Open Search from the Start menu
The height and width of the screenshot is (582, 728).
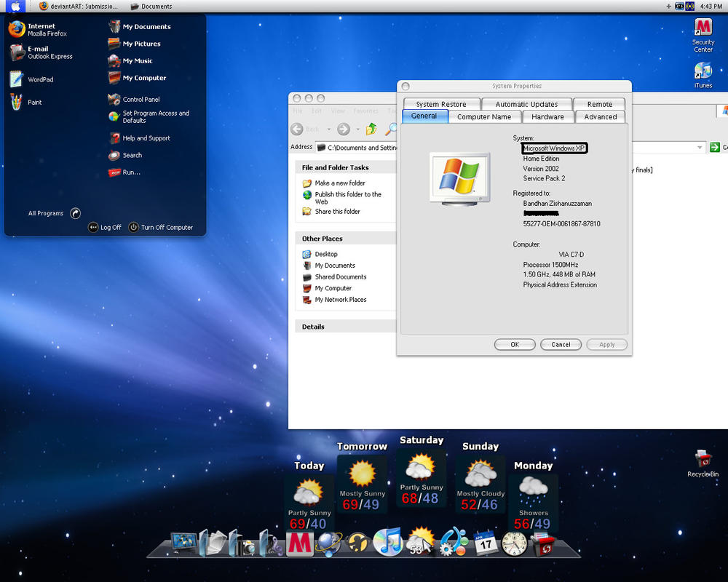pyautogui.click(x=125, y=155)
